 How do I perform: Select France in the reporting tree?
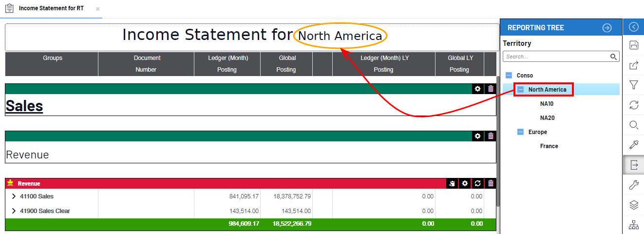tap(549, 146)
